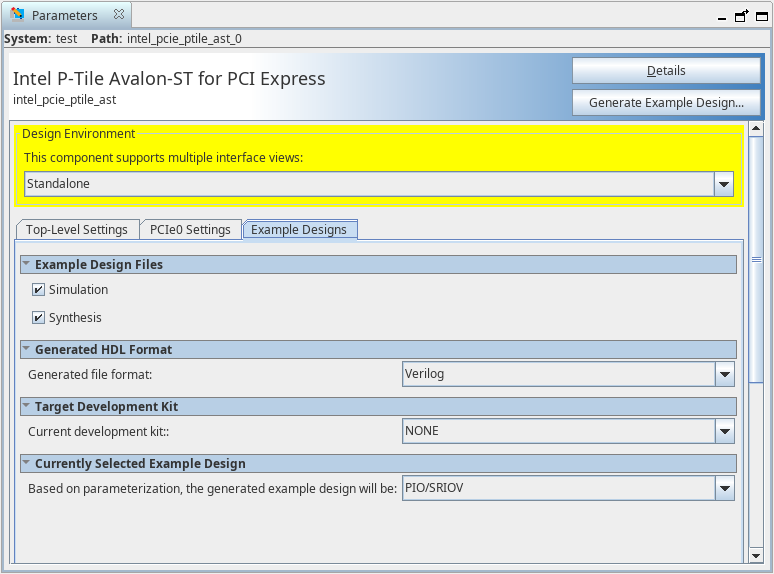Click the 'Based on parameterization' label
Image resolution: width=774 pixels, height=574 pixels.
click(x=212, y=489)
